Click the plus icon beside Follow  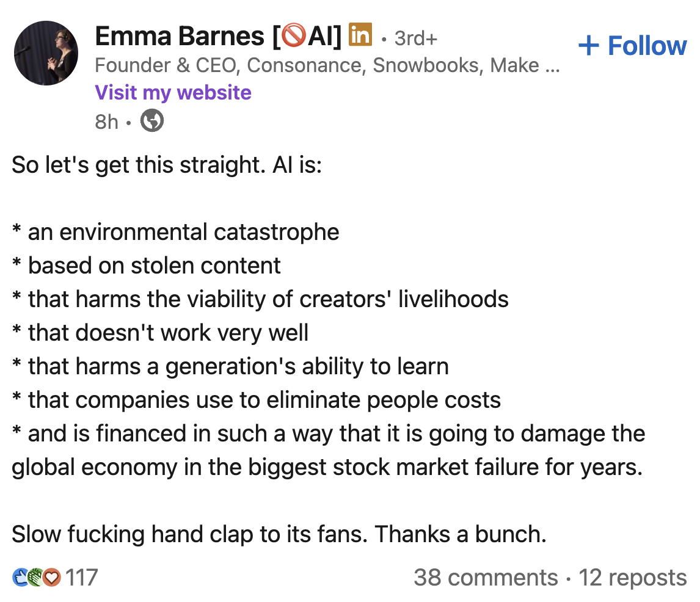[588, 46]
